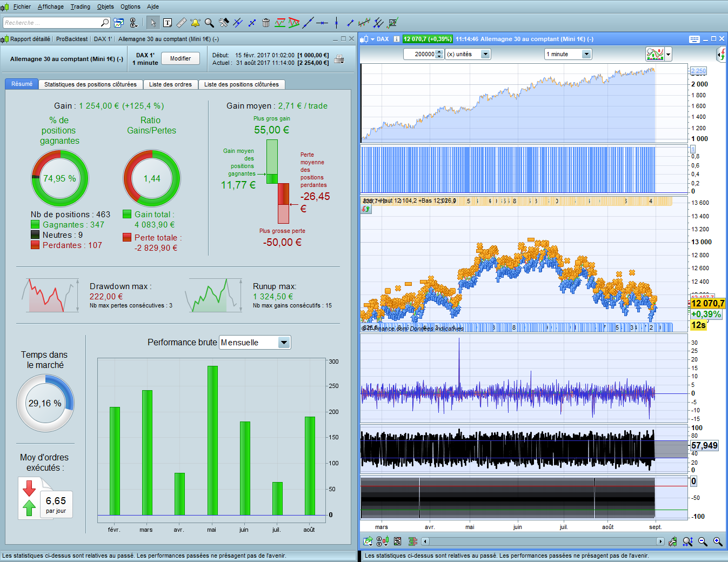This screenshot has width=728, height=562.
Task: Click the chart horizontal scrollbar track
Action: (x=540, y=541)
